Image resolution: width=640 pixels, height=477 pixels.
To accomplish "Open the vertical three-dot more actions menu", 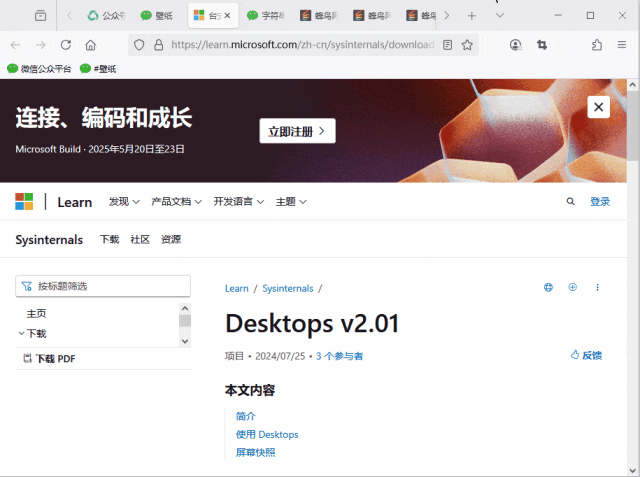I will pyautogui.click(x=598, y=287).
